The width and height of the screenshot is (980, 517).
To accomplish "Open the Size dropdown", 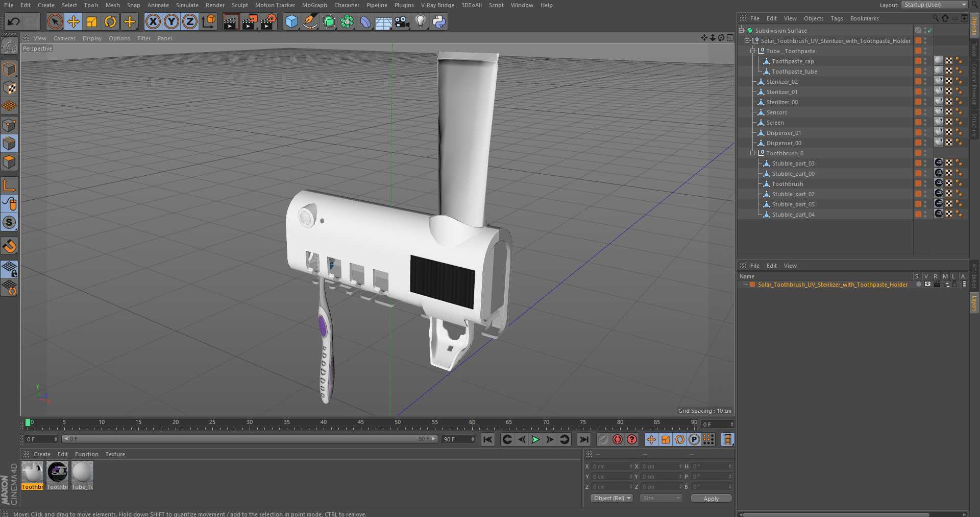I will pyautogui.click(x=661, y=498).
